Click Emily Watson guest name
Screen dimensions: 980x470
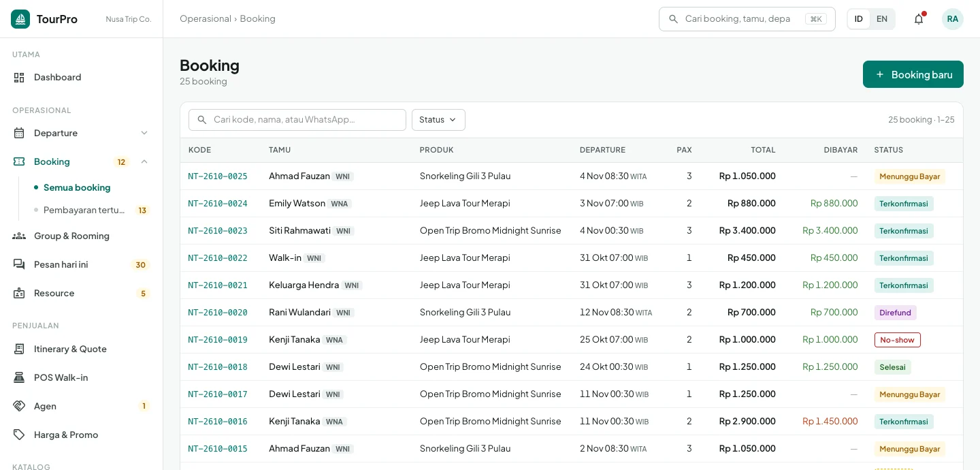pyautogui.click(x=297, y=204)
